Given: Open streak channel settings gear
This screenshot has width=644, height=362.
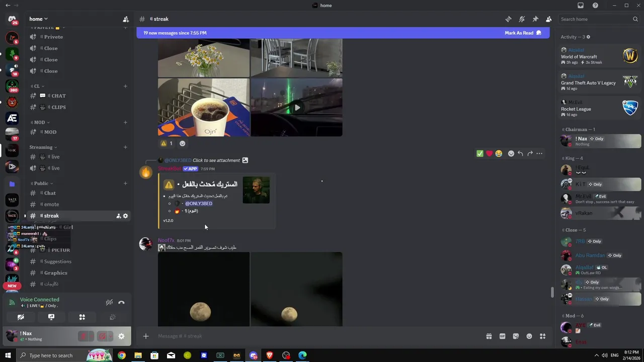Looking at the screenshot, I should [125, 216].
